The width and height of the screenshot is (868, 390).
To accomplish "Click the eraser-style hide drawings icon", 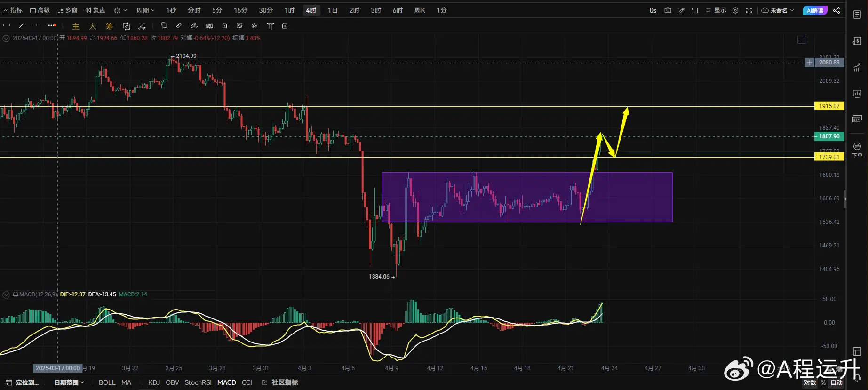I will [x=255, y=25].
